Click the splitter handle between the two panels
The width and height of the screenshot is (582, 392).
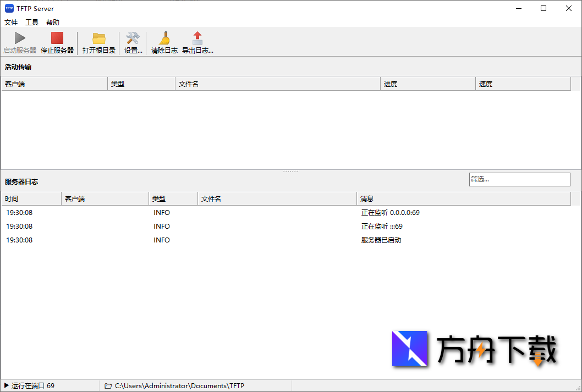pyautogui.click(x=290, y=171)
